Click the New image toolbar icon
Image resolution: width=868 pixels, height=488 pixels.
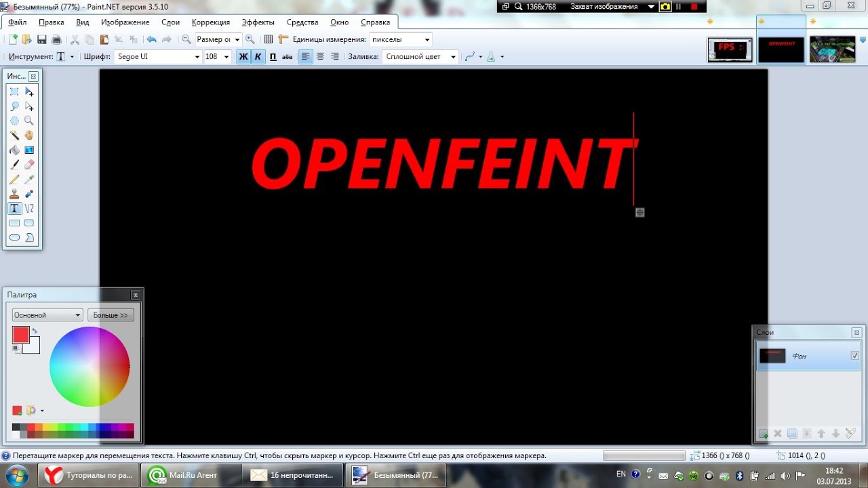12,39
